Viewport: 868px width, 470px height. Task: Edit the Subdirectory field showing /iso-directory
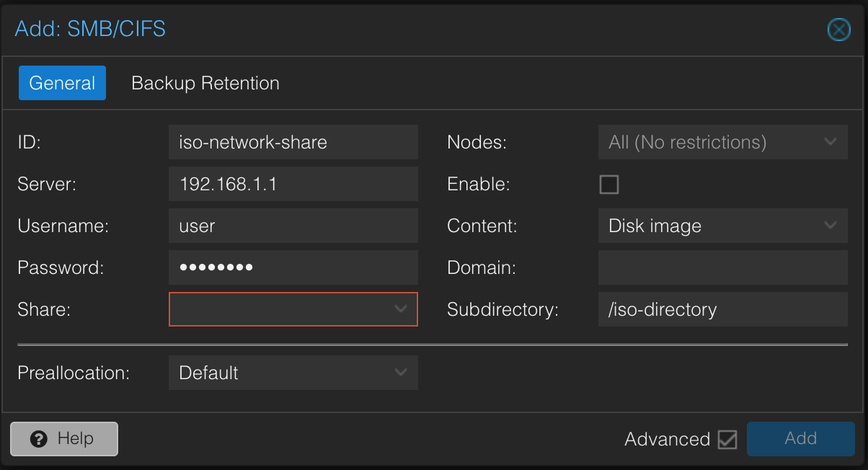click(722, 309)
